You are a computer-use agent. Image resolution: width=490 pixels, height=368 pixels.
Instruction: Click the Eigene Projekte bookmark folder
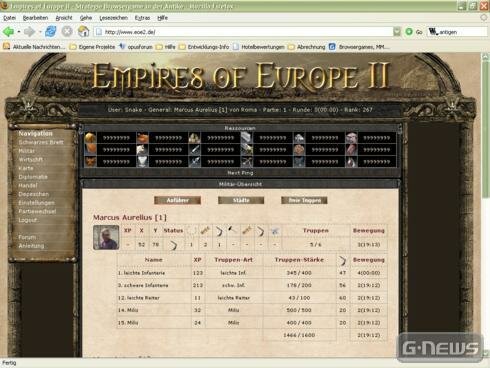(x=92, y=47)
